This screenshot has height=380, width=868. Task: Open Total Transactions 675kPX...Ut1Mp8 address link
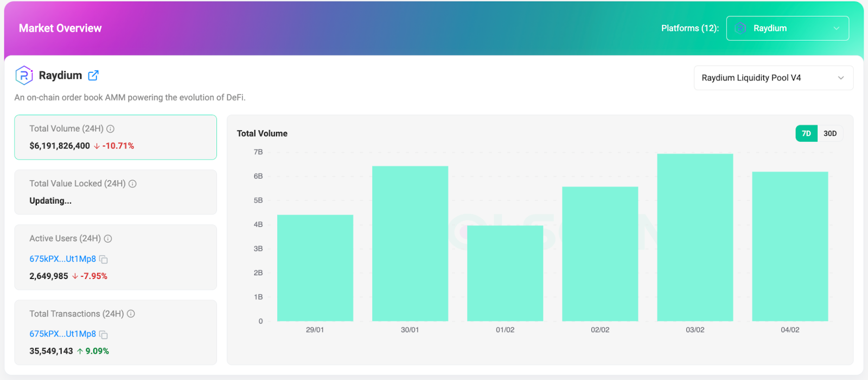pos(62,334)
